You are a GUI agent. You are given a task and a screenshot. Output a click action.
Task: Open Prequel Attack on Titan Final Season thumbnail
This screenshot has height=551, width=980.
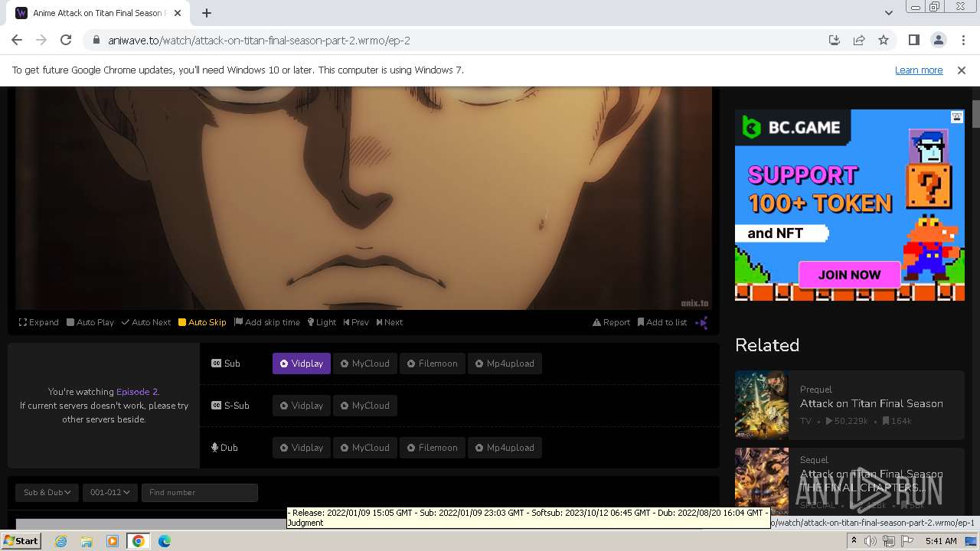(x=762, y=404)
